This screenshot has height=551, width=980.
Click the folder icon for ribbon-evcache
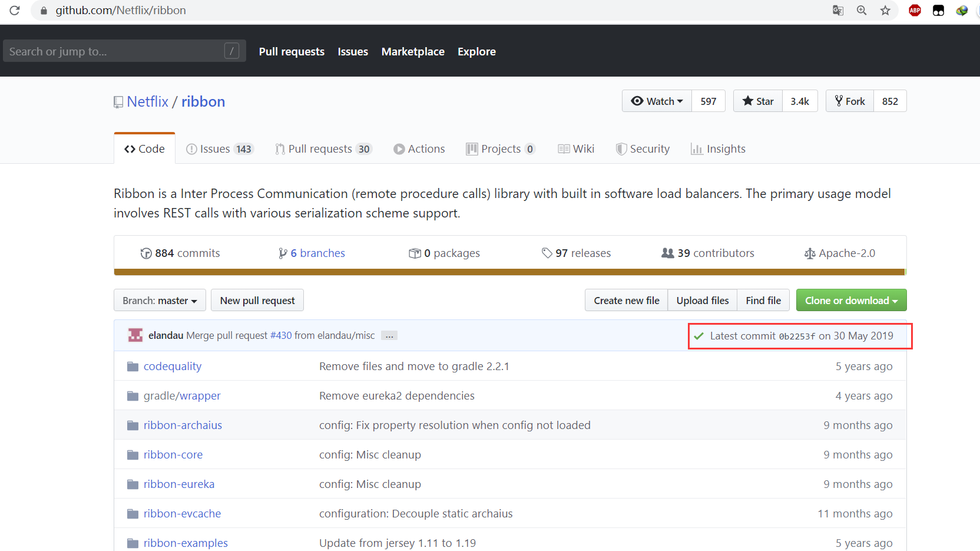pos(133,514)
